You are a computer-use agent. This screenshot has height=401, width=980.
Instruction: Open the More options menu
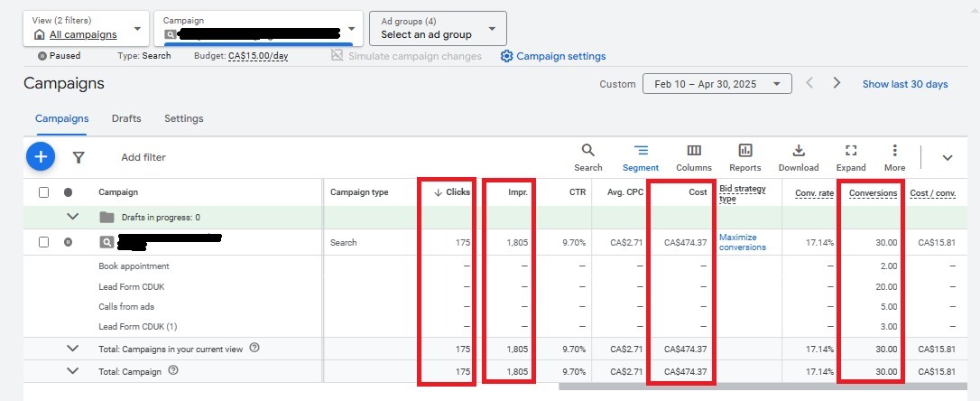[894, 157]
